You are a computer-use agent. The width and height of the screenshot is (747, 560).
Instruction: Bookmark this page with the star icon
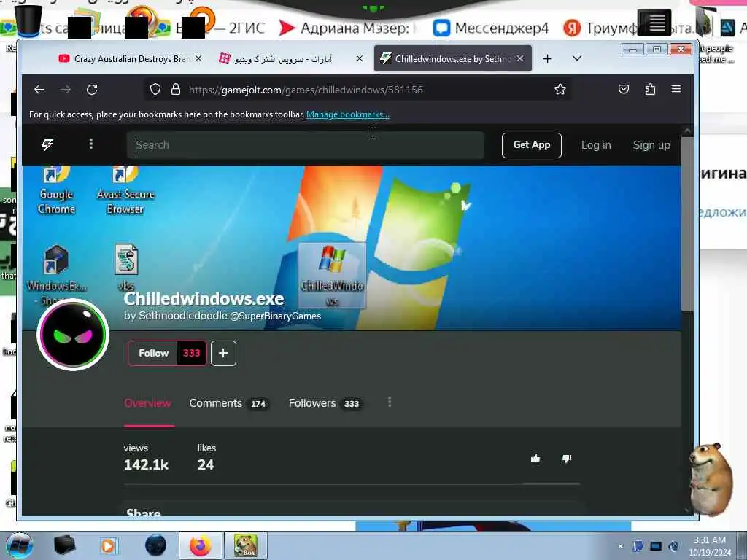coord(560,89)
